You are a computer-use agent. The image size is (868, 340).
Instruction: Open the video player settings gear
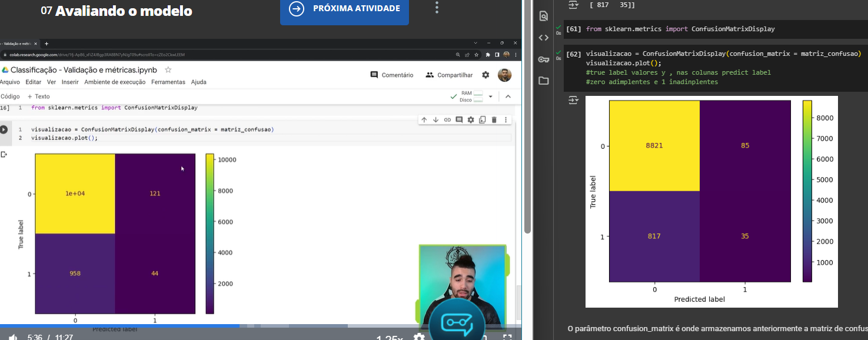tap(419, 337)
